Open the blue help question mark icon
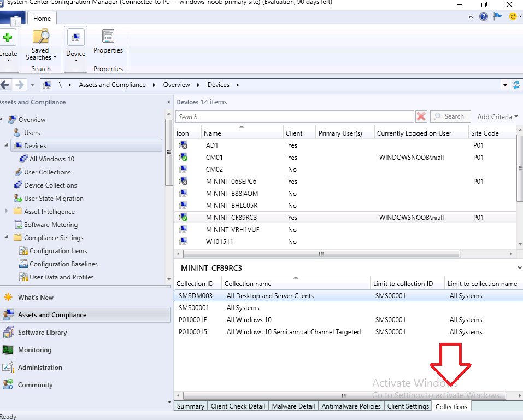 483,16
